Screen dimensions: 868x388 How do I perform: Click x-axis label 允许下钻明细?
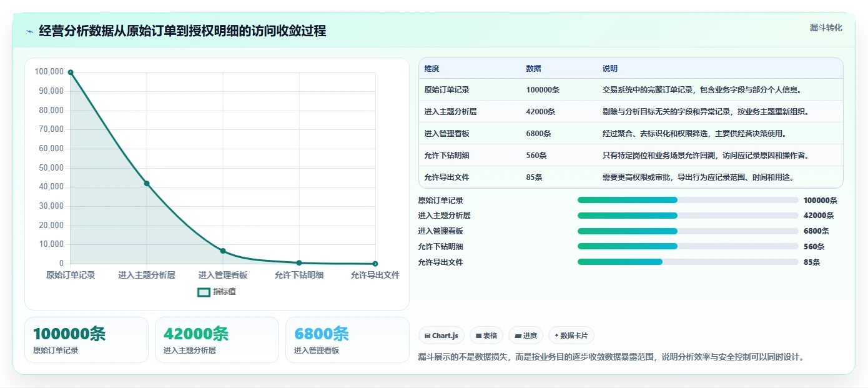click(299, 275)
